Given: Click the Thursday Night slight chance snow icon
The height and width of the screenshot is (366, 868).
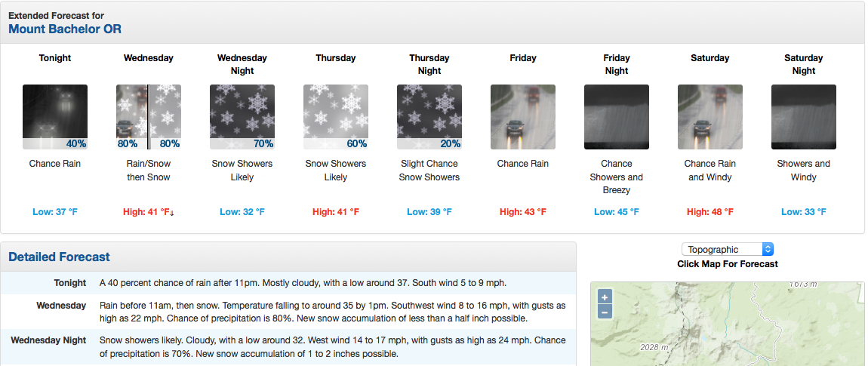Looking at the screenshot, I should (429, 117).
